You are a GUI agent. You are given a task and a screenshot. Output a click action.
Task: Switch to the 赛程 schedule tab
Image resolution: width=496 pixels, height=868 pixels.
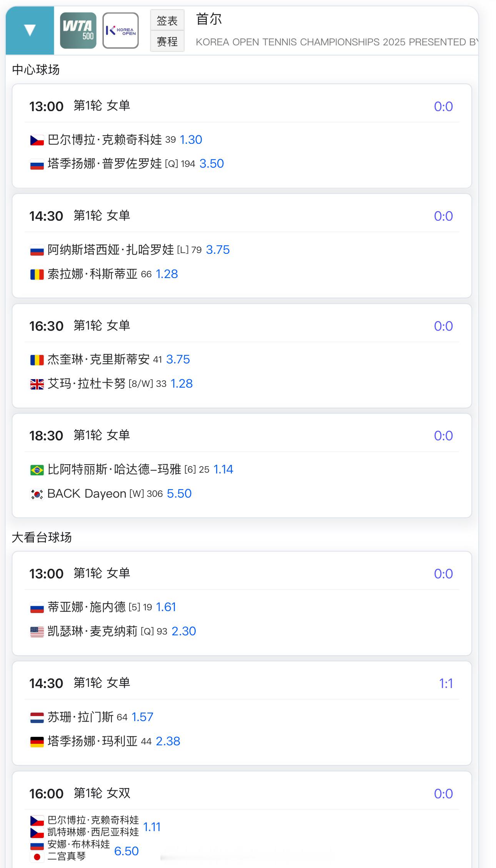point(167,41)
